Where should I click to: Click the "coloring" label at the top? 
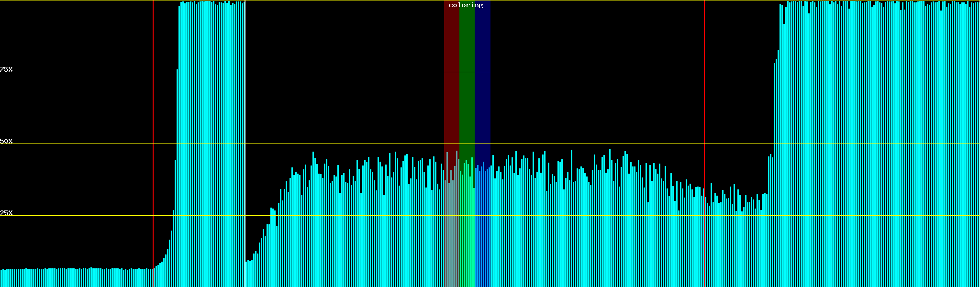pos(466,5)
